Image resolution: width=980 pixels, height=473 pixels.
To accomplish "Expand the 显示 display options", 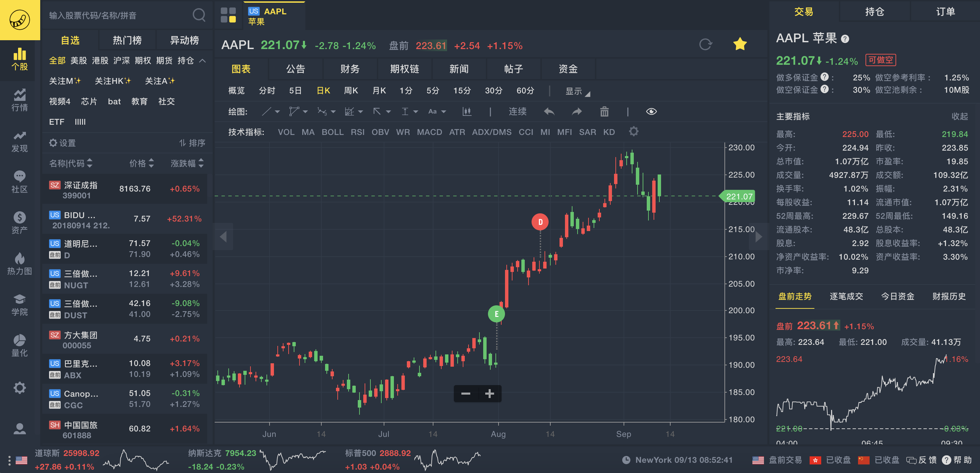I will click(x=577, y=91).
